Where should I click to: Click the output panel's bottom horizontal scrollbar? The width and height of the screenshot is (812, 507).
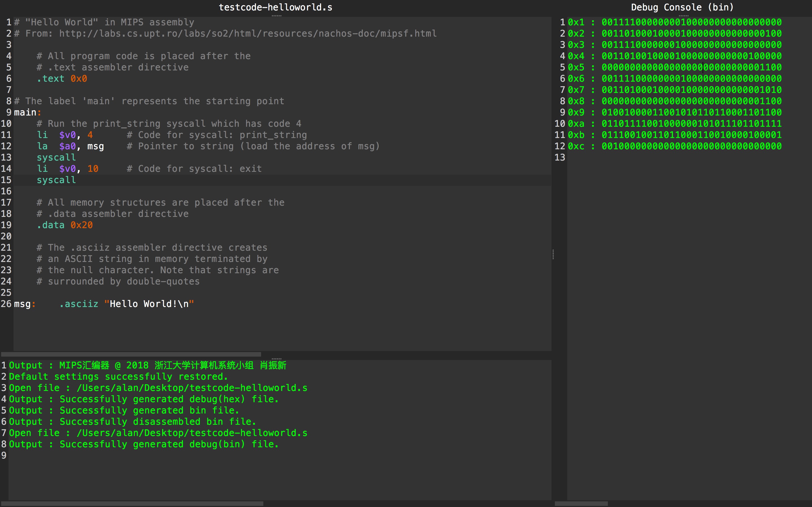132,503
